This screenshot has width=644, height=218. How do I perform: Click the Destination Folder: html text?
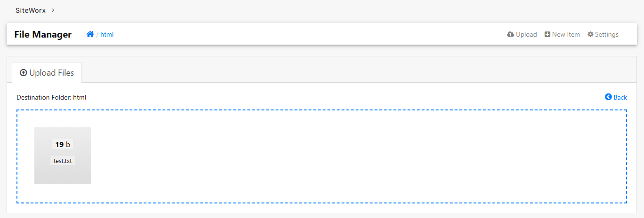[x=51, y=97]
